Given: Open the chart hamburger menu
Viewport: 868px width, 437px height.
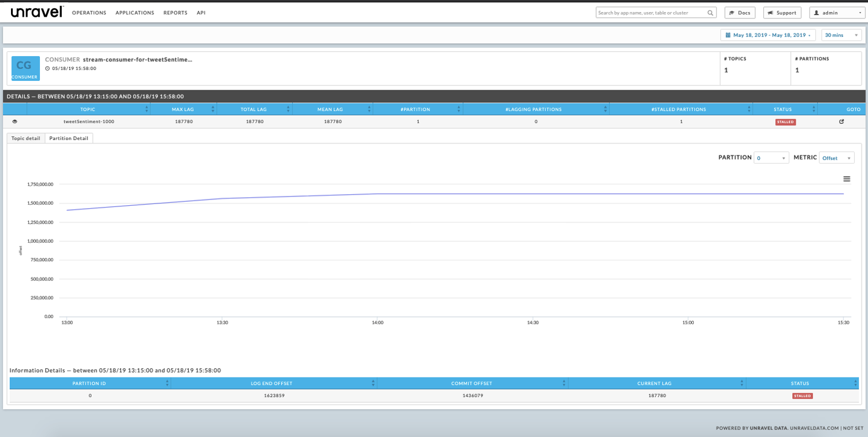Looking at the screenshot, I should (x=847, y=179).
